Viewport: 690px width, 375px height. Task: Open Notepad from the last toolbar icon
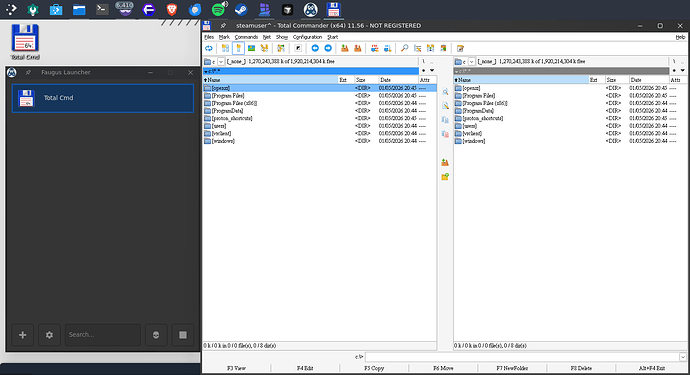click(460, 48)
